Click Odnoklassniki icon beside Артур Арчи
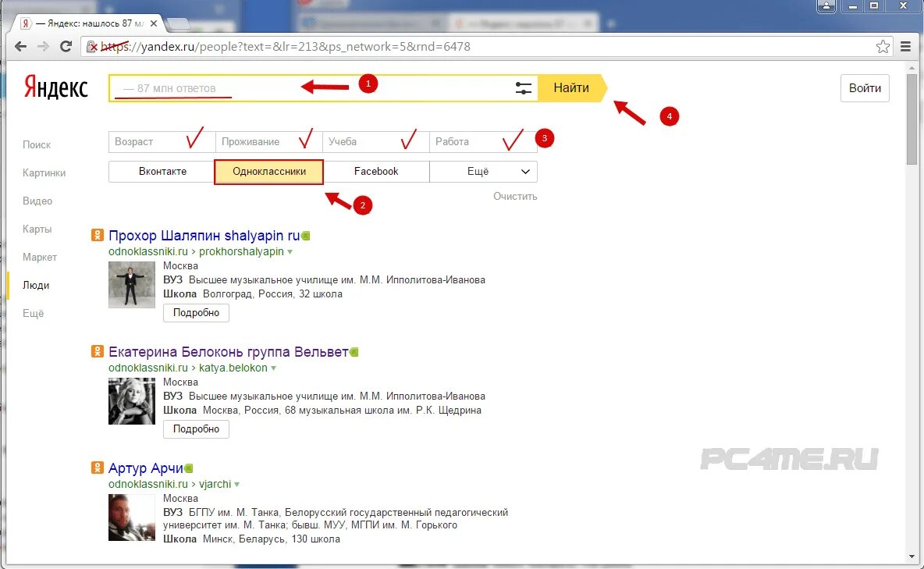The width and height of the screenshot is (924, 569). click(x=98, y=468)
